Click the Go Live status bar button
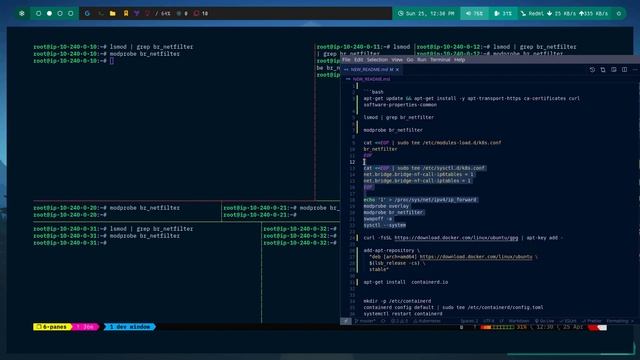The image size is (640, 360). tap(544, 321)
